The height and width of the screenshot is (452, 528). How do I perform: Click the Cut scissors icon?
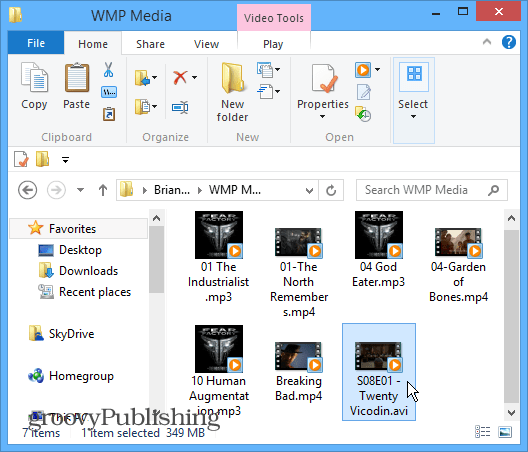(108, 70)
